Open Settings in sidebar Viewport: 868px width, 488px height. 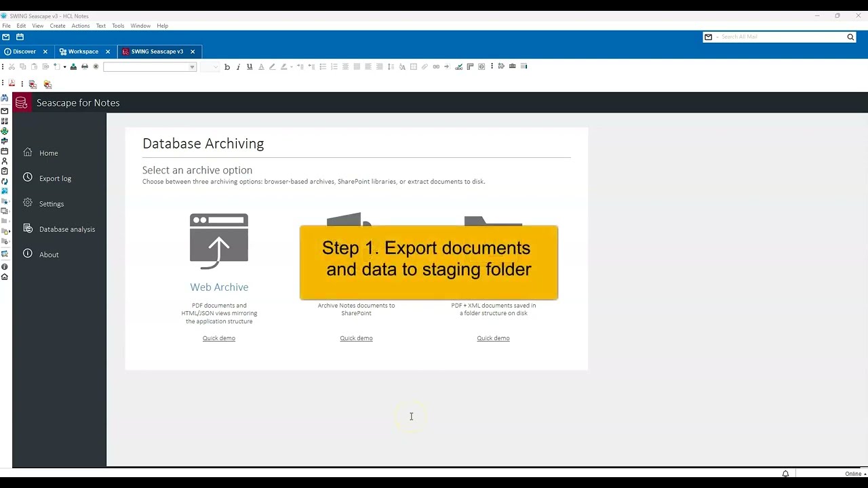pyautogui.click(x=52, y=204)
